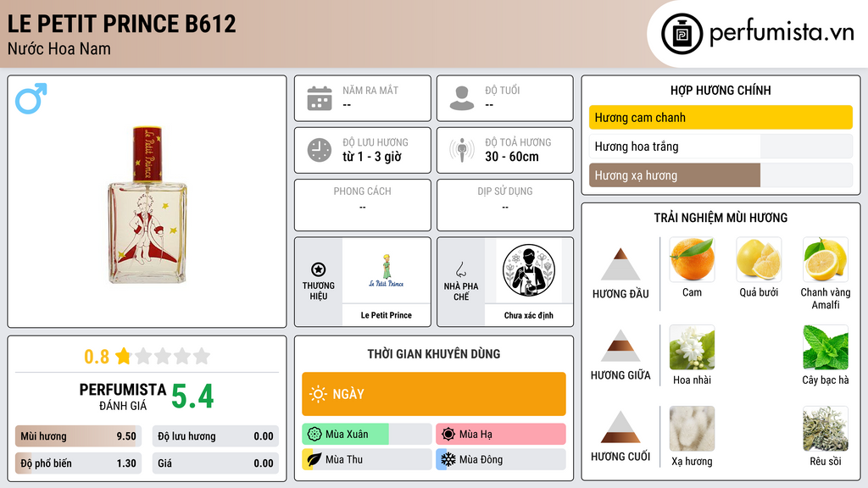
Task: Click the Cam orange note thumbnail
Action: pos(692,259)
